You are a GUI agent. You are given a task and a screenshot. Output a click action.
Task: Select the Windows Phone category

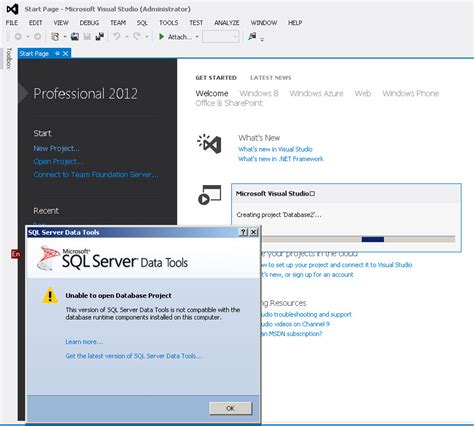[x=411, y=93]
